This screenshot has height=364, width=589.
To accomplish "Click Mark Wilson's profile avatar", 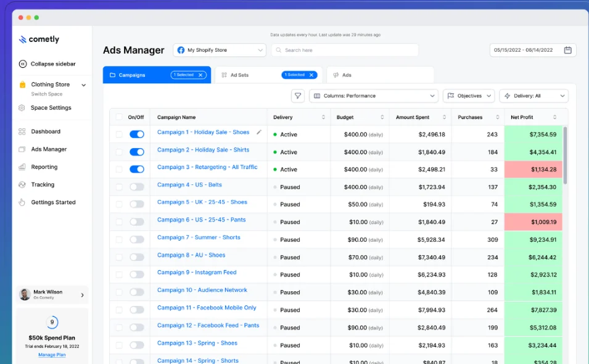I will pyautogui.click(x=25, y=294).
